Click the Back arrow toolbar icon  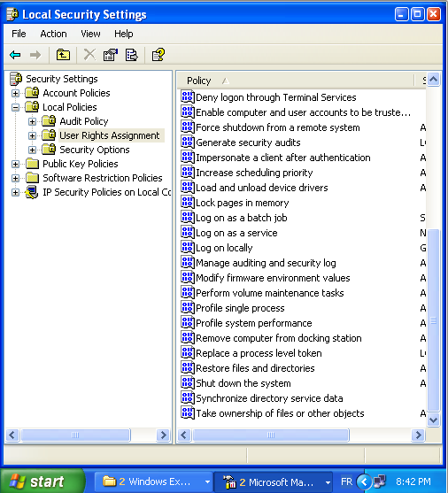coord(15,56)
